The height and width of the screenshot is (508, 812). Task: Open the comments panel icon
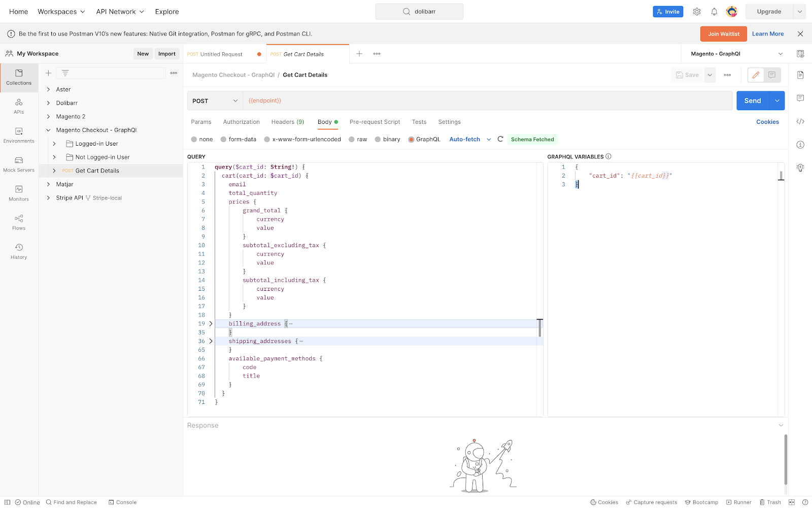point(800,98)
